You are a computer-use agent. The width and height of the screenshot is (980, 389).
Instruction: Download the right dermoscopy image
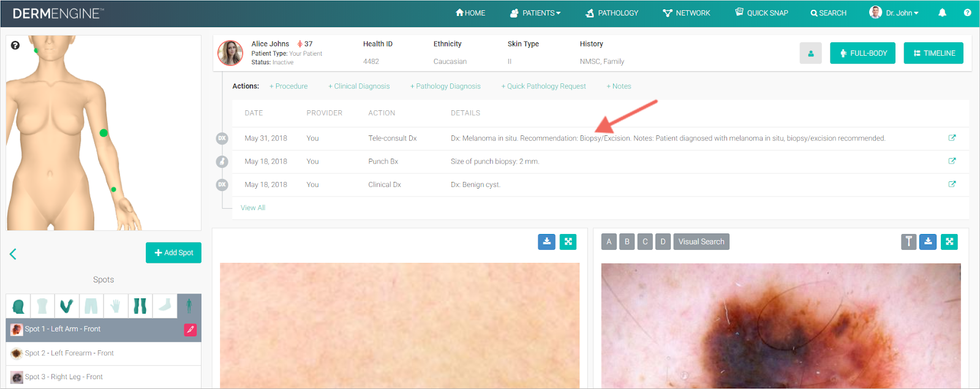(928, 241)
